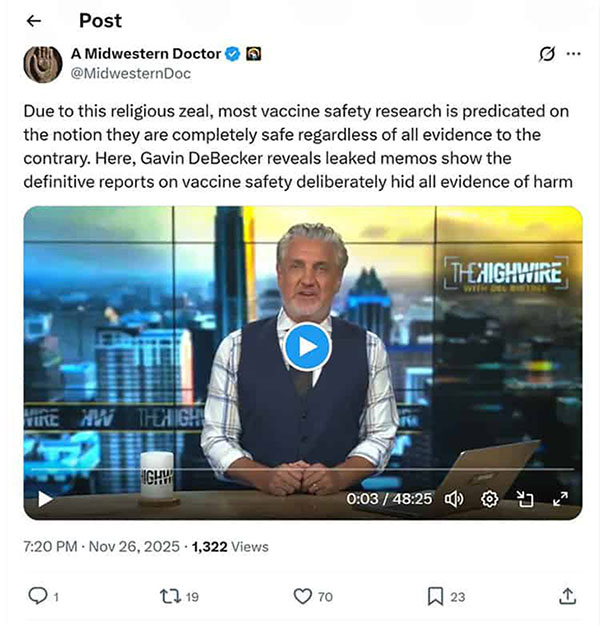Expand the video to fullscreen
The width and height of the screenshot is (600, 625).
561,499
